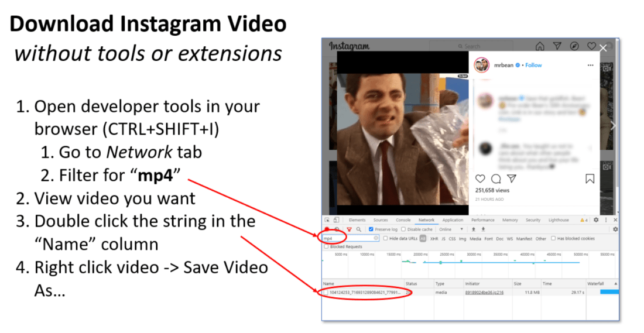Switch to the Sources tab
Image resolution: width=644 pixels, height=333 pixels.
pos(381,220)
